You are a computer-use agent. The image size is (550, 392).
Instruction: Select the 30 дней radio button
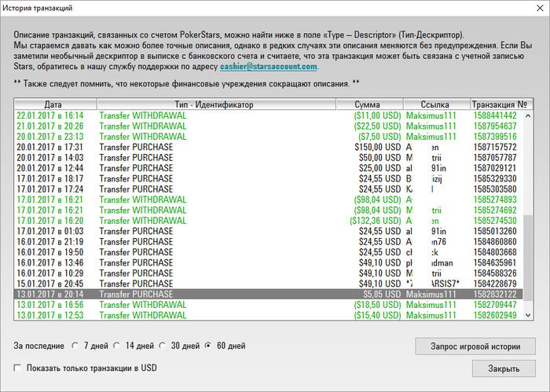click(x=163, y=346)
